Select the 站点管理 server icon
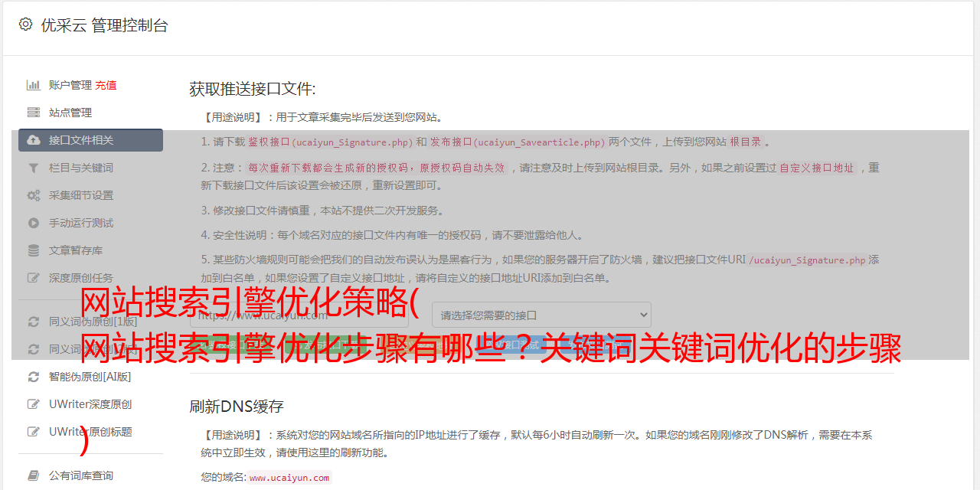 click(x=34, y=113)
